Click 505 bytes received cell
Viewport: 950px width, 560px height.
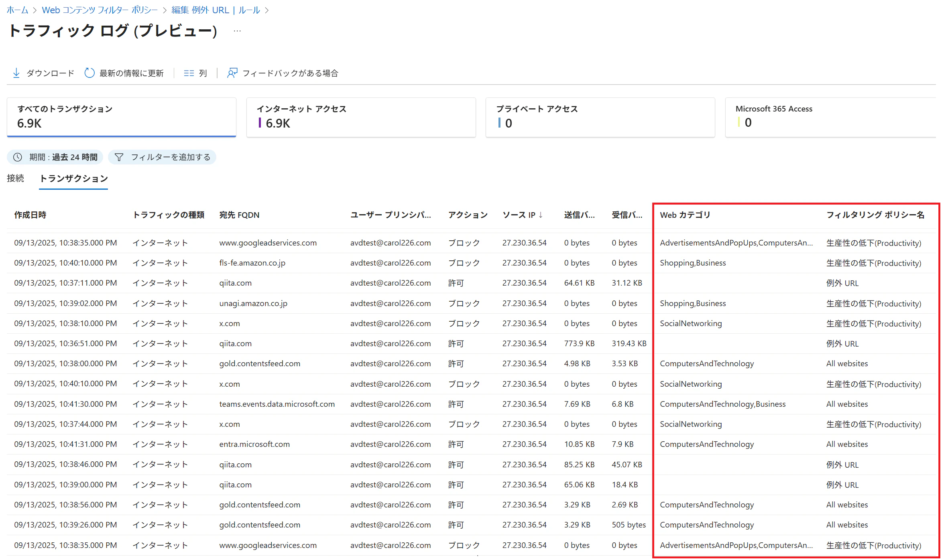pyautogui.click(x=629, y=525)
